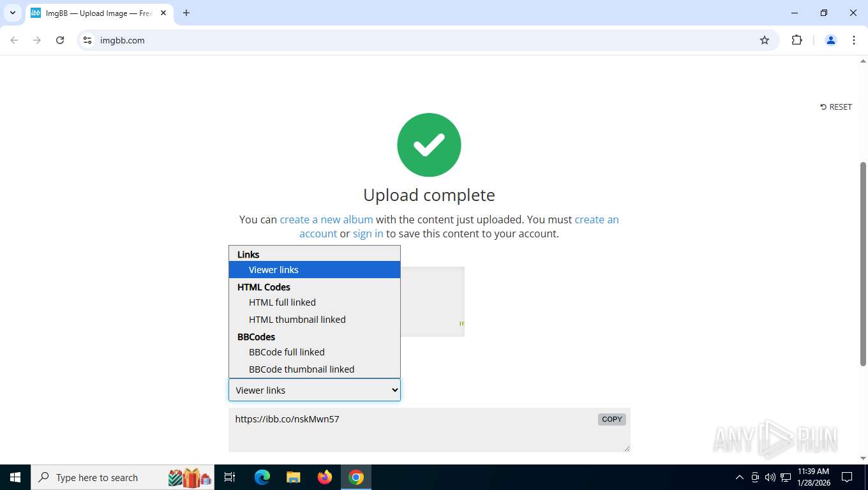Click the taskbar search box
The image size is (868, 490).
point(123,477)
